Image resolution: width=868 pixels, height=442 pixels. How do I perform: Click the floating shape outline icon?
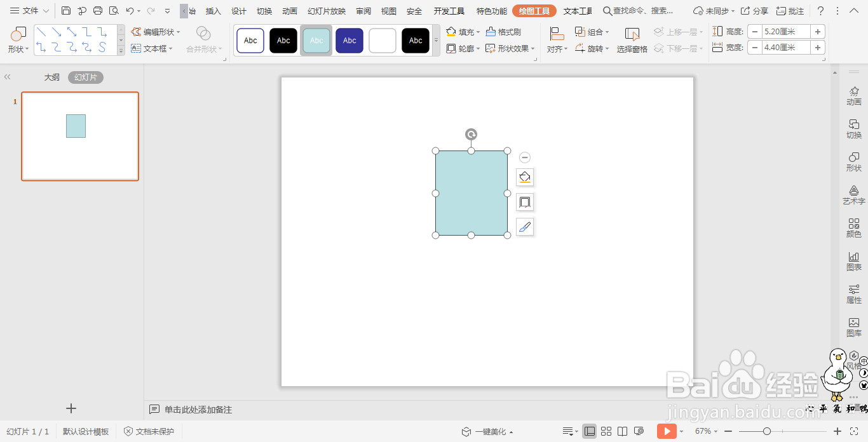click(525, 202)
